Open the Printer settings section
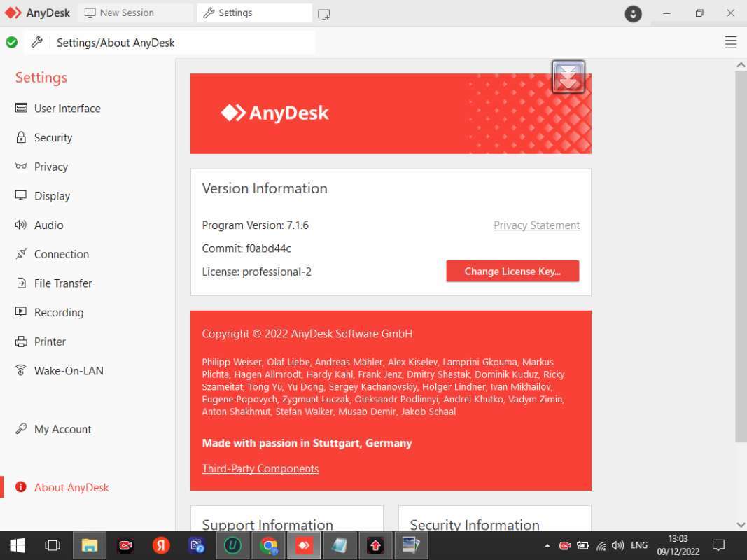The height and width of the screenshot is (560, 747). click(48, 342)
